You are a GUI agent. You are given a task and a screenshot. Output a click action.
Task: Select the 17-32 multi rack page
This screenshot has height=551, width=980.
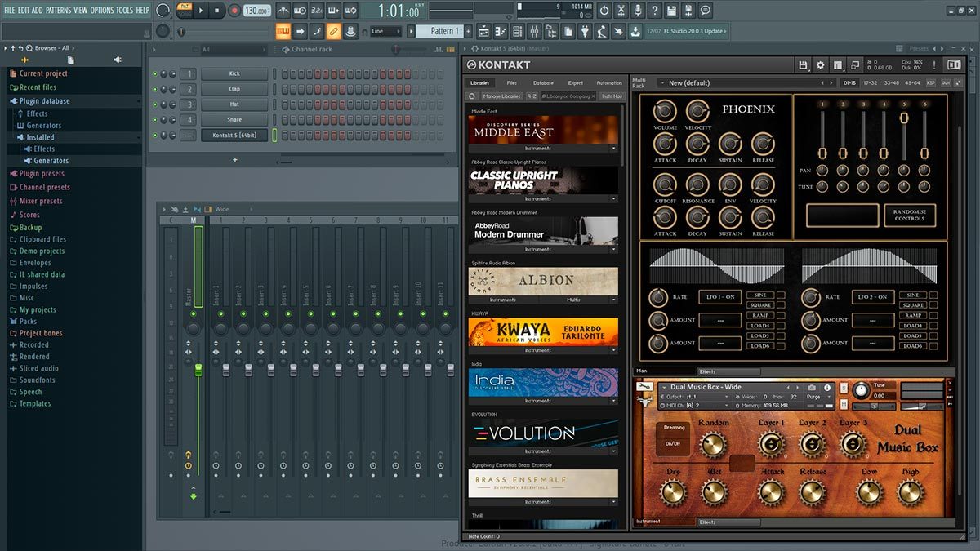[x=871, y=82]
